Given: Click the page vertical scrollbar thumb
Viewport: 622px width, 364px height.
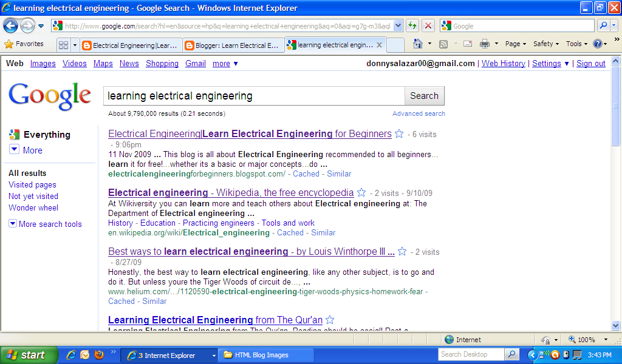Looking at the screenshot, I should tap(615, 106).
